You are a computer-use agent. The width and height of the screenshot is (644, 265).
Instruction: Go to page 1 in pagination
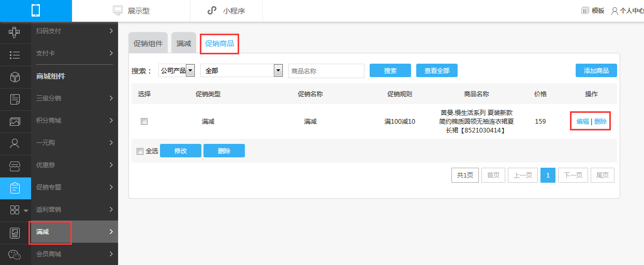[x=548, y=175]
